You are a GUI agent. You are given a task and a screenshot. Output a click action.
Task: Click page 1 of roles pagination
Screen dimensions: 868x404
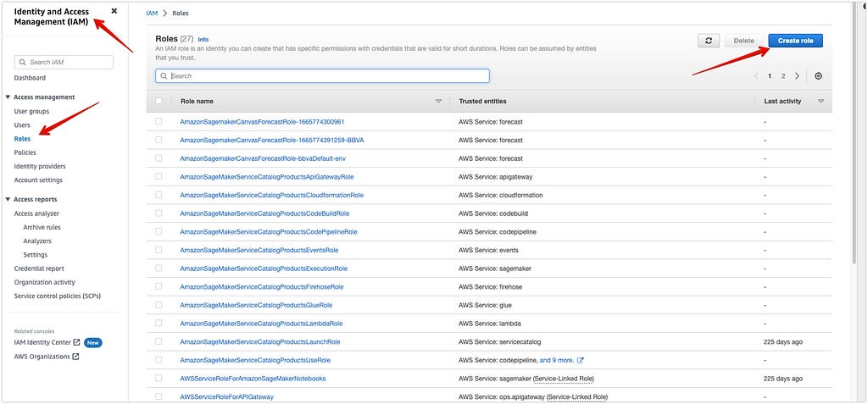pyautogui.click(x=770, y=76)
